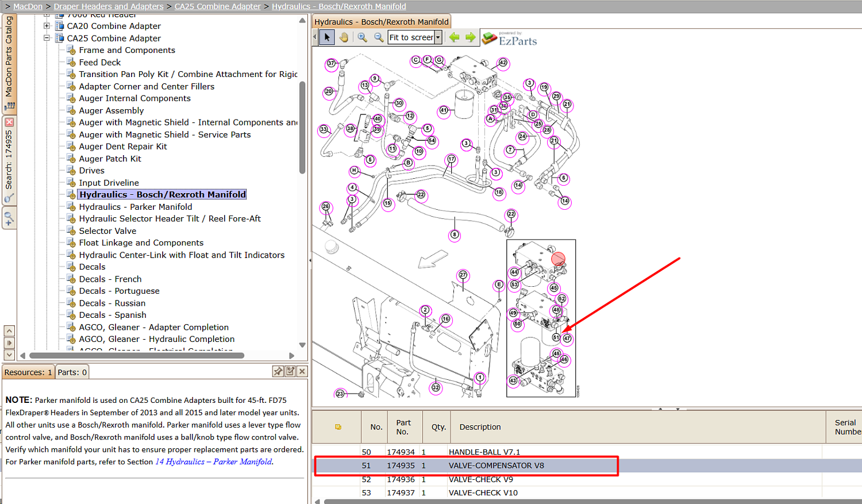This screenshot has height=504, width=862.
Task: Click the Decals - French page icon
Action: (x=71, y=279)
